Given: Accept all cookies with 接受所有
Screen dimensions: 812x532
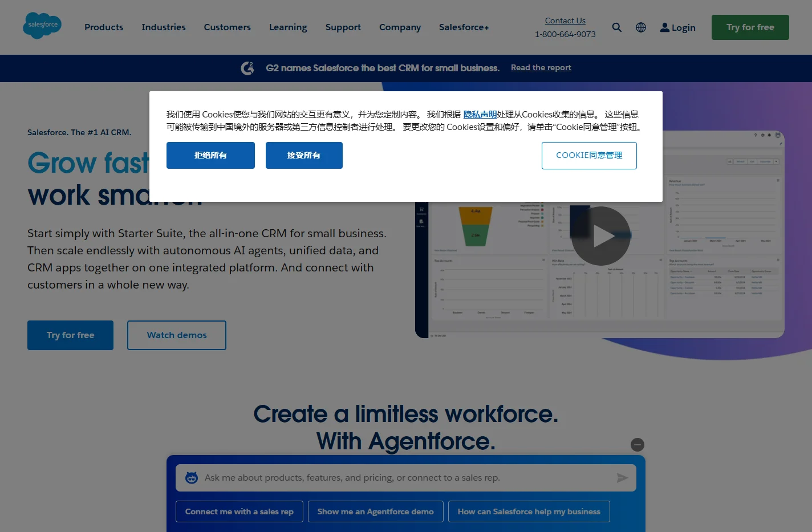Looking at the screenshot, I should 304,155.
